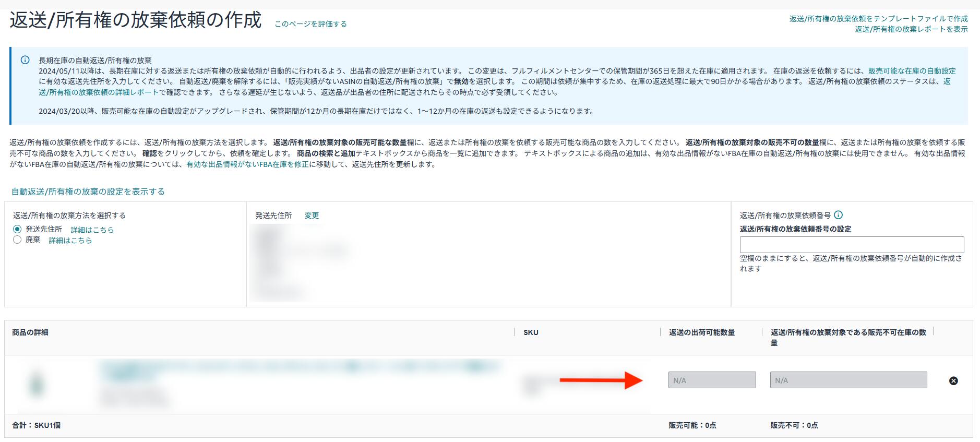Open 返送/所有権の放棄レポートを表示 link
Screen dimensions: 980x442
click(x=911, y=29)
